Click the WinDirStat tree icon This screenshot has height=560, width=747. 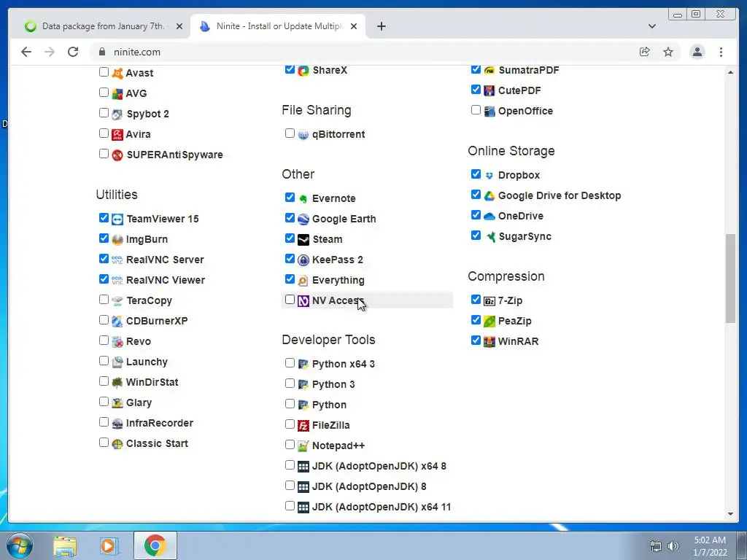(117, 382)
